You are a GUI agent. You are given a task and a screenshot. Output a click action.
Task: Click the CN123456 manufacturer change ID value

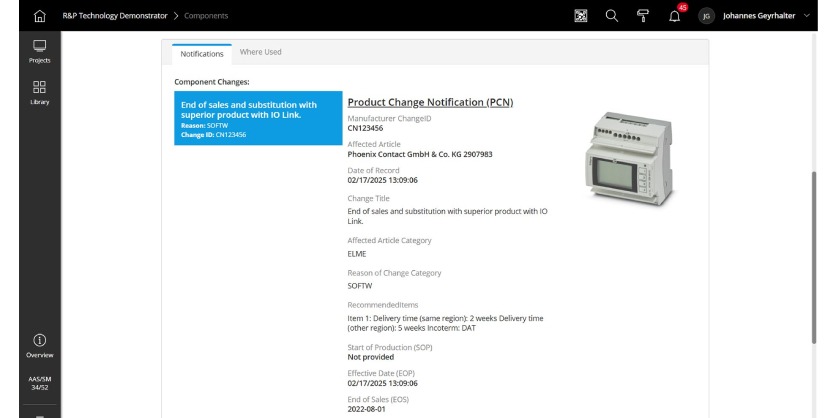(365, 128)
